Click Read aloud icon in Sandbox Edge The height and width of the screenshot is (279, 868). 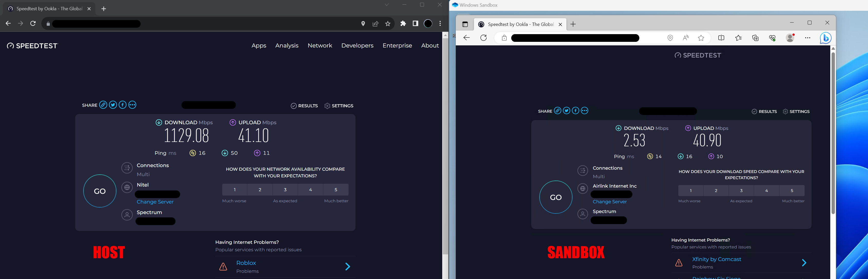coord(686,38)
